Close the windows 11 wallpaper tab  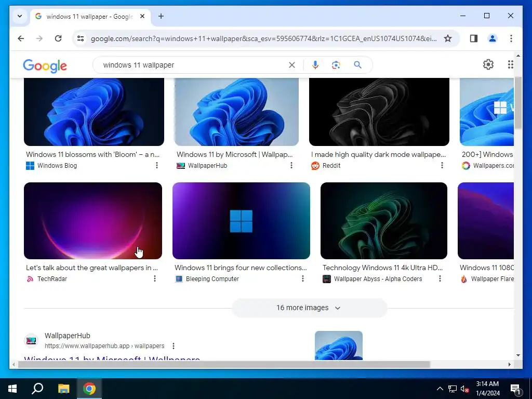click(x=142, y=16)
